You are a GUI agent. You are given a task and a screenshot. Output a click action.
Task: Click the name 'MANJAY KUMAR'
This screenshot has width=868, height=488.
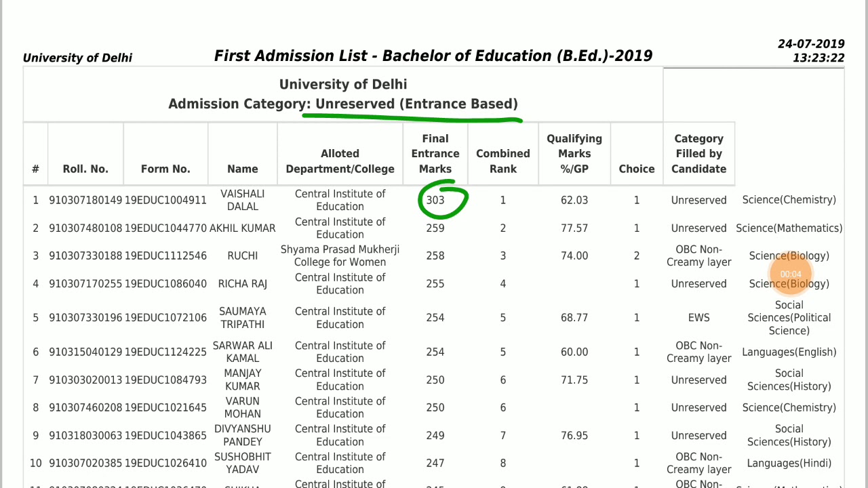click(x=243, y=380)
